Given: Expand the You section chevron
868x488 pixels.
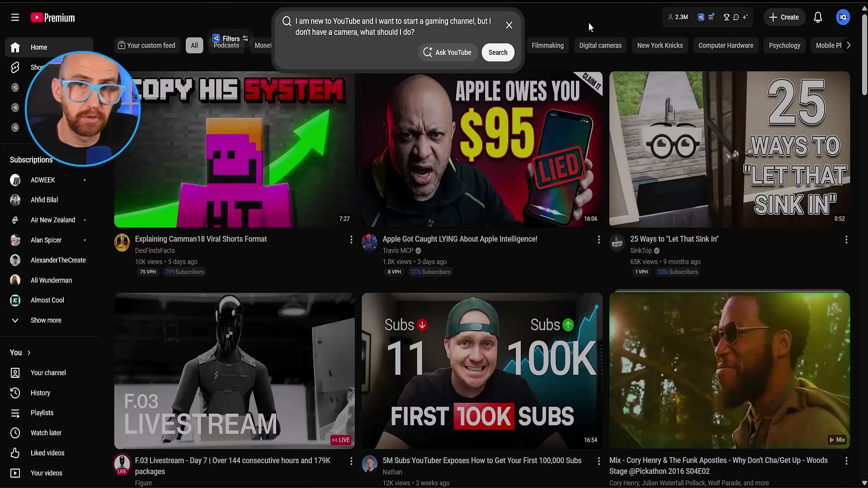Looking at the screenshot, I should (29, 352).
